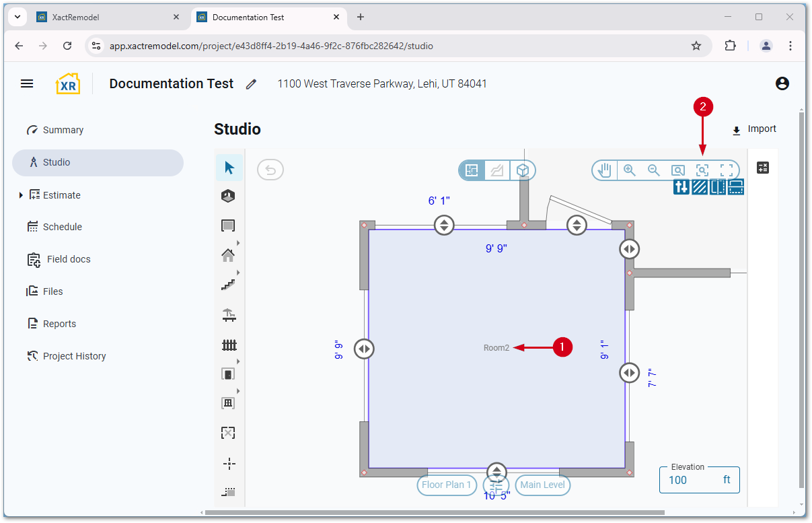Pick the door insertion tool
Viewport: 812px width, 523px height.
pyautogui.click(x=228, y=374)
